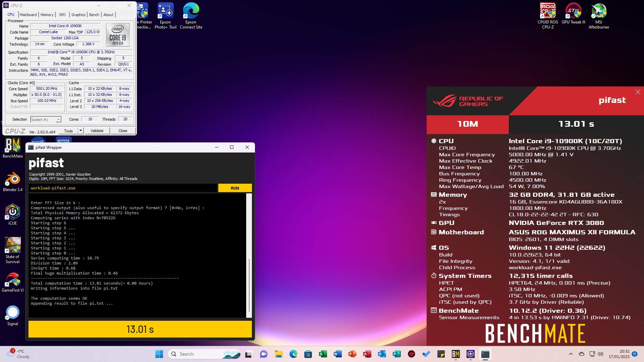
Task: Open the BenchMate desktop icon
Action: point(13,147)
